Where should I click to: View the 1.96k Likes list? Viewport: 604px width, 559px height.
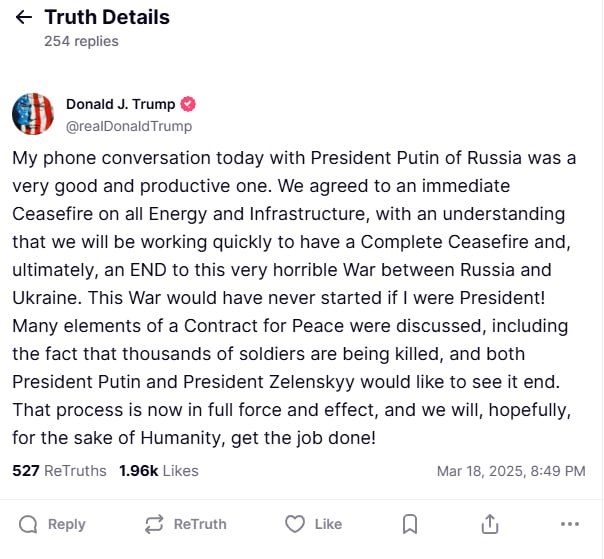pyautogui.click(x=159, y=470)
